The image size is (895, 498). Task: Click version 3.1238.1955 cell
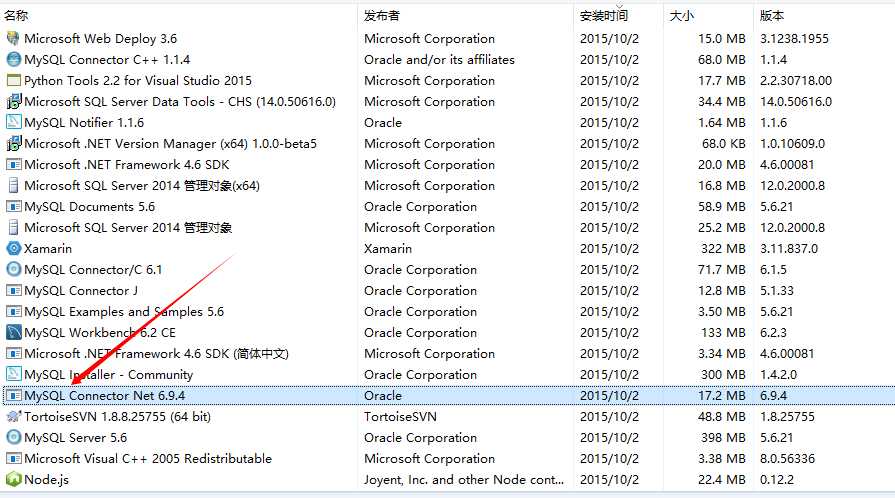(794, 38)
